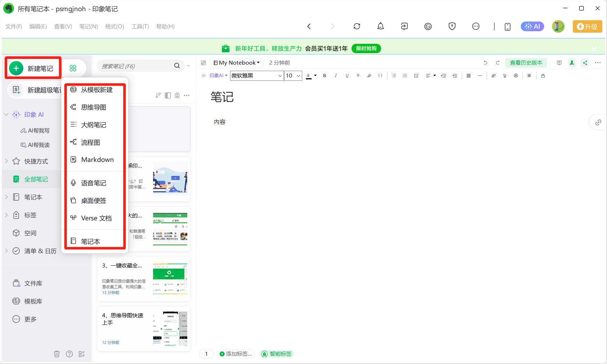Toggle italic formatting
607x364 pixels.
(336, 76)
